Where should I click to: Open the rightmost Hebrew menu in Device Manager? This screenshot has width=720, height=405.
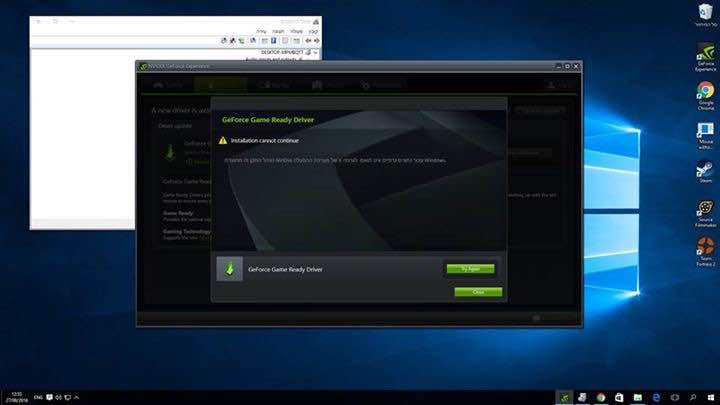313,31
